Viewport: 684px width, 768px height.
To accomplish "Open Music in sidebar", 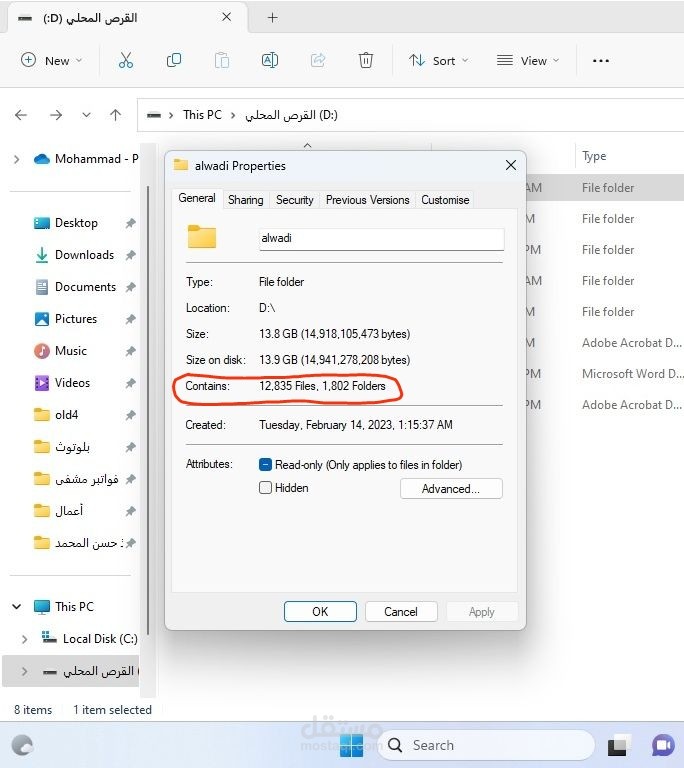I will tap(71, 351).
